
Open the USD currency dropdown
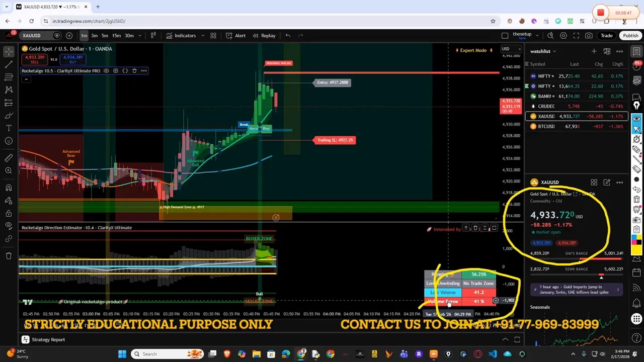512,49
